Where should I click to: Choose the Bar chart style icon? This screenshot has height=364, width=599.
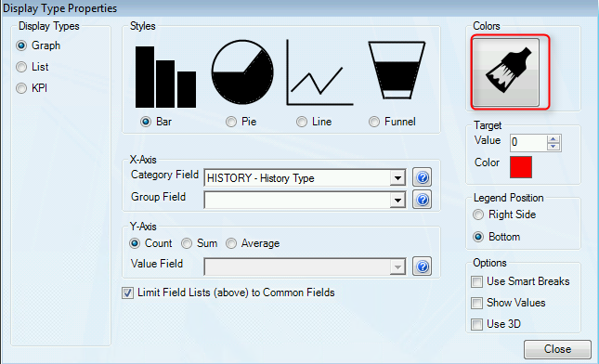click(166, 77)
